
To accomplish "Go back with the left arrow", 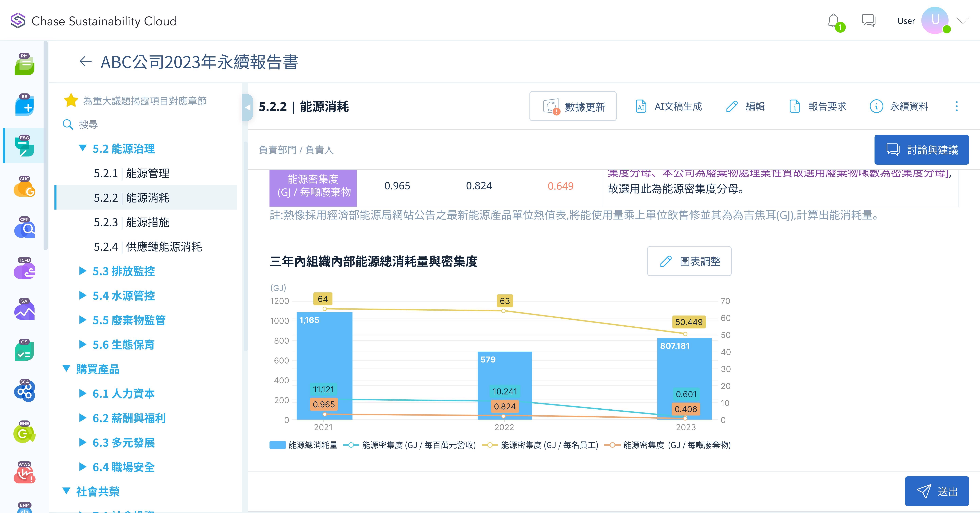I will click(86, 62).
